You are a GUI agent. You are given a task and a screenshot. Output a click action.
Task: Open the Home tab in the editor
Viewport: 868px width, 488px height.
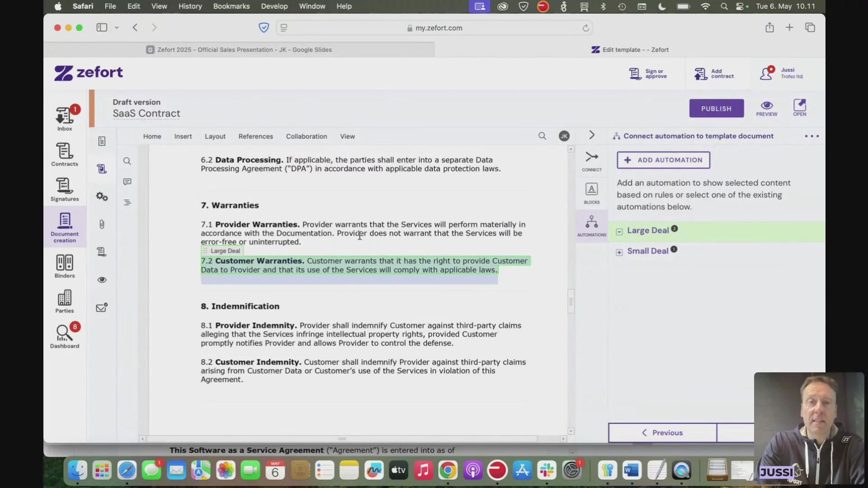click(152, 136)
